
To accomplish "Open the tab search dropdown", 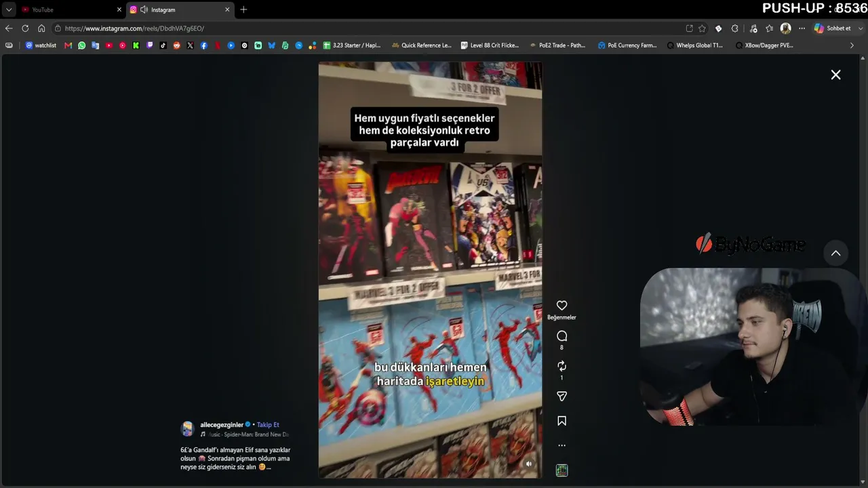I will [x=9, y=9].
